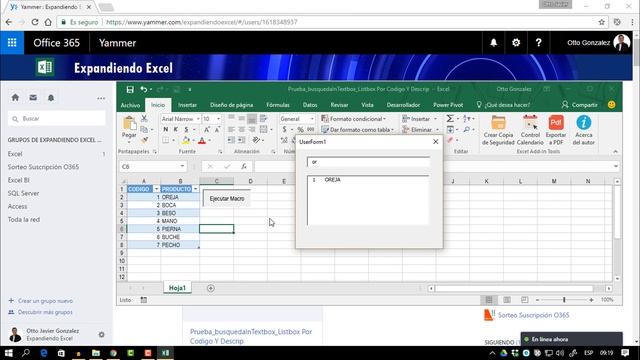Open the SQL Server group

tap(23, 193)
